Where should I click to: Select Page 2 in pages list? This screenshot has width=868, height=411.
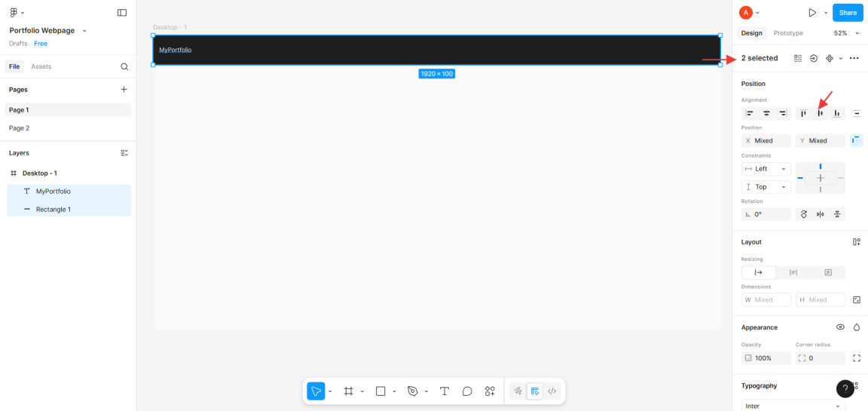click(20, 128)
